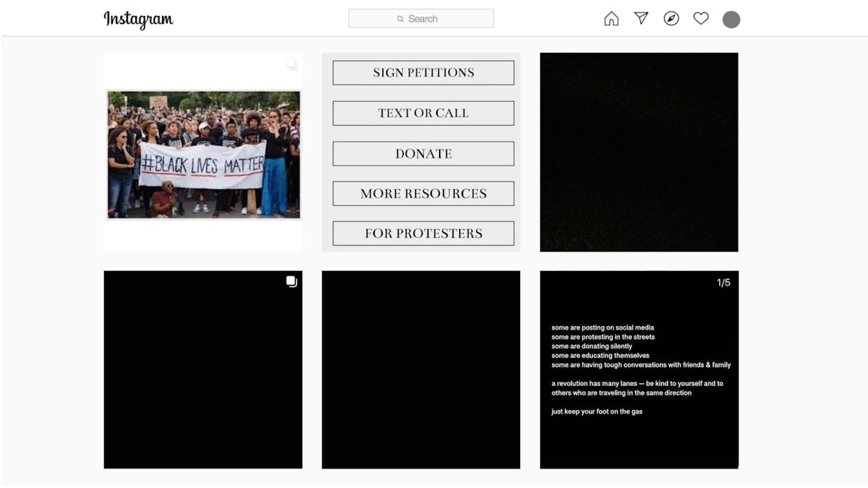Open Activity heart icon

[x=701, y=19]
